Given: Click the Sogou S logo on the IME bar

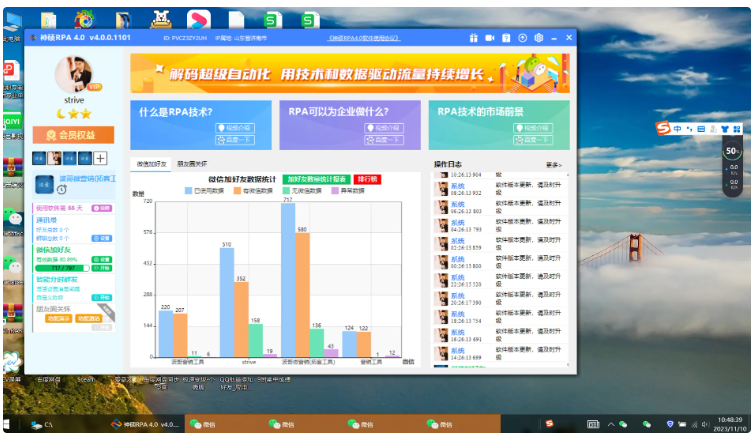Looking at the screenshot, I should point(664,128).
